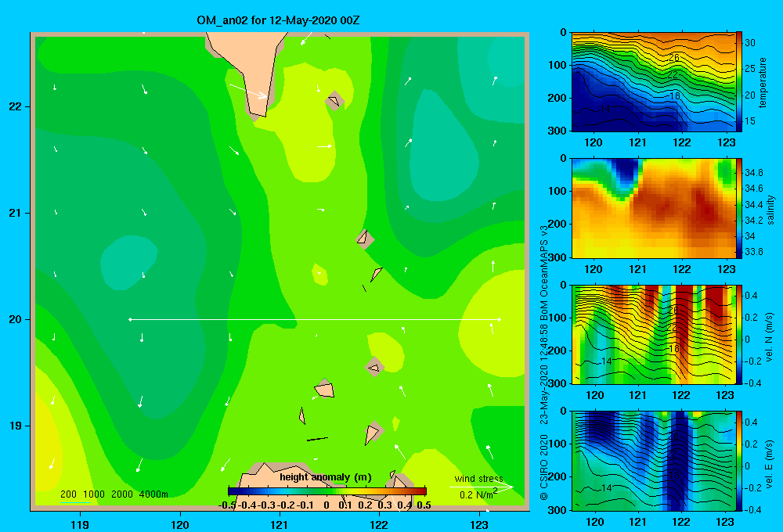Click longitude tick label 121 on main map
This screenshot has height=532, width=783.
coord(280,524)
